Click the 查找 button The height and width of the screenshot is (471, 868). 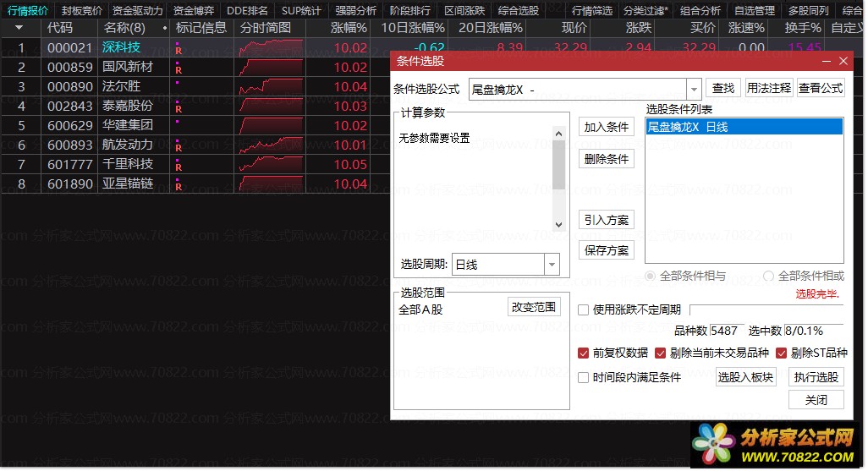click(723, 88)
